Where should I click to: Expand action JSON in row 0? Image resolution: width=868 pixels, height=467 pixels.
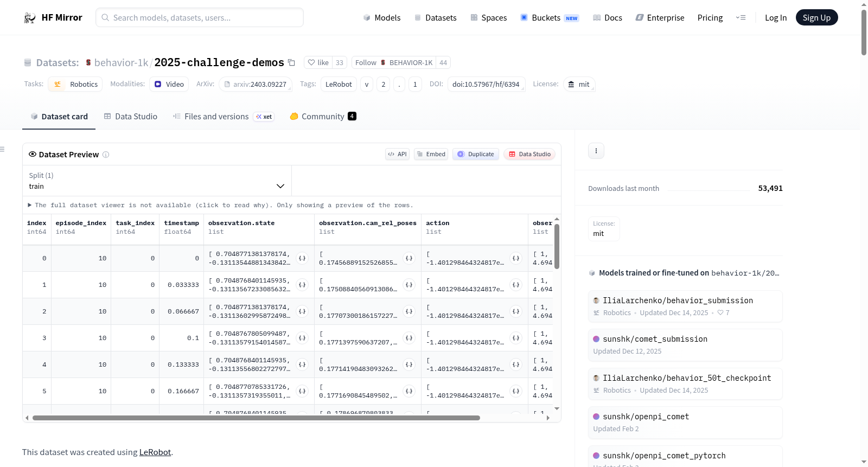(x=516, y=258)
